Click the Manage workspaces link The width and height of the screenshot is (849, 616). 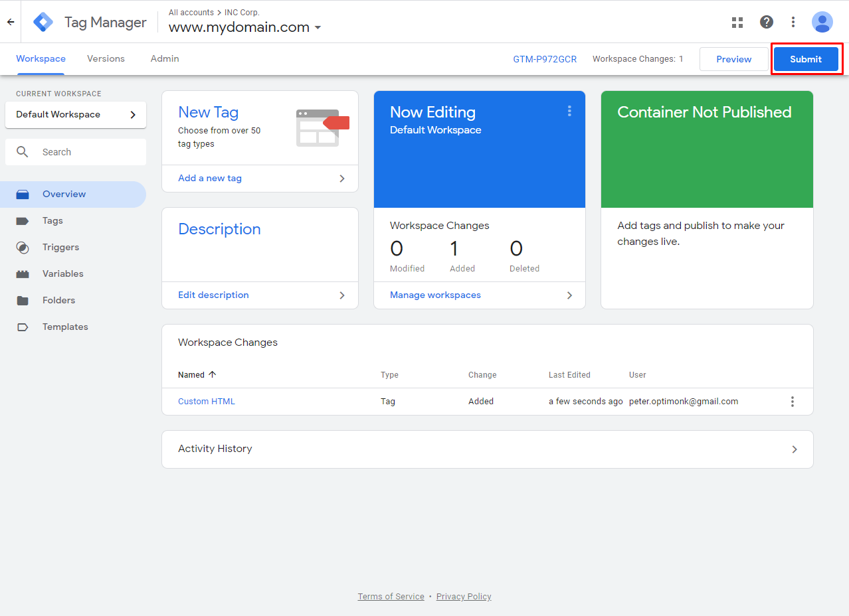click(x=435, y=295)
